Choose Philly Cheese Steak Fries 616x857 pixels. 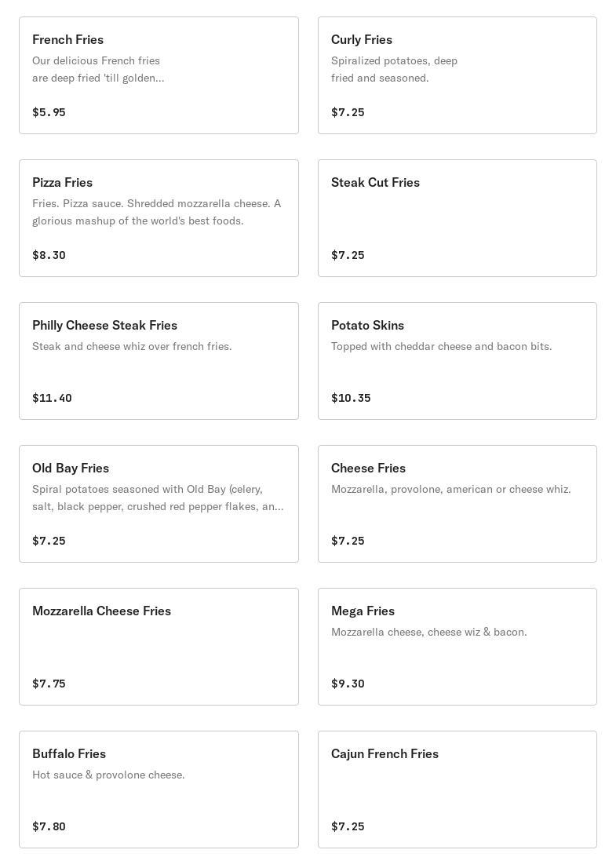coord(159,361)
